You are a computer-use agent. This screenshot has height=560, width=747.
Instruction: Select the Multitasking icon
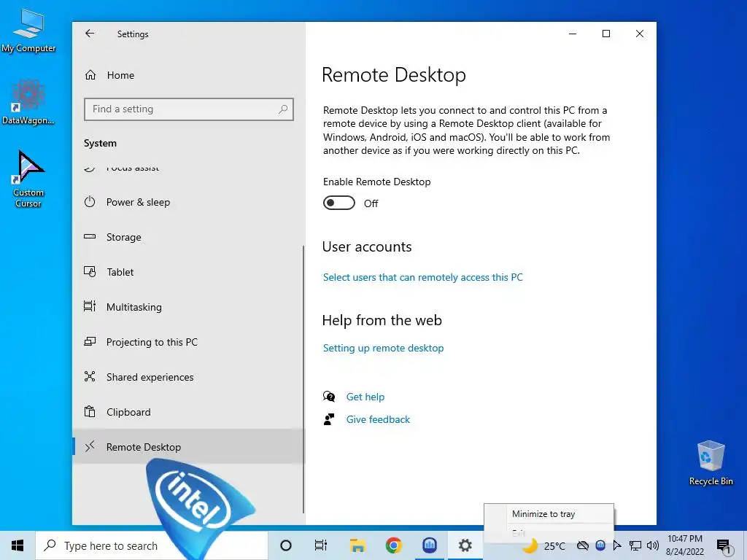tap(90, 306)
